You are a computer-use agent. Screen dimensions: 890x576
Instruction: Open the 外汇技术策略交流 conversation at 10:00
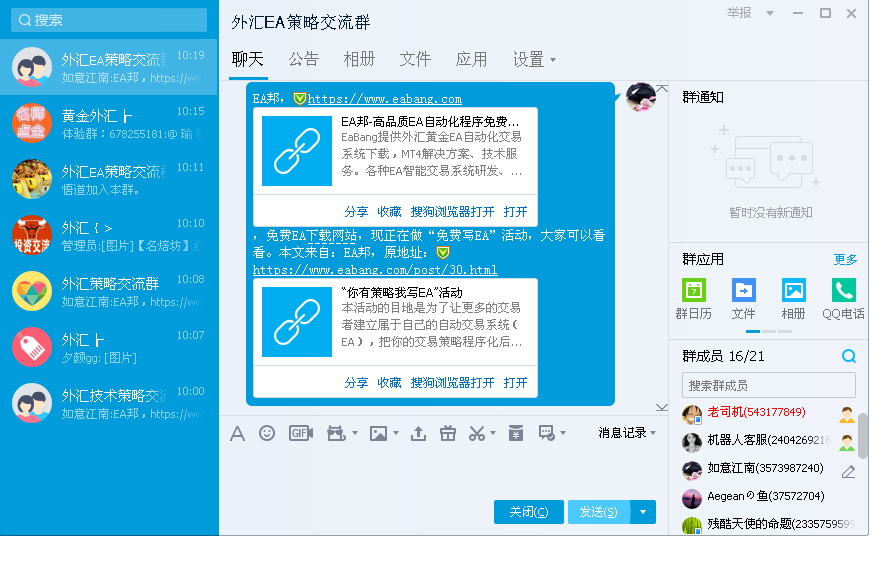(x=109, y=403)
